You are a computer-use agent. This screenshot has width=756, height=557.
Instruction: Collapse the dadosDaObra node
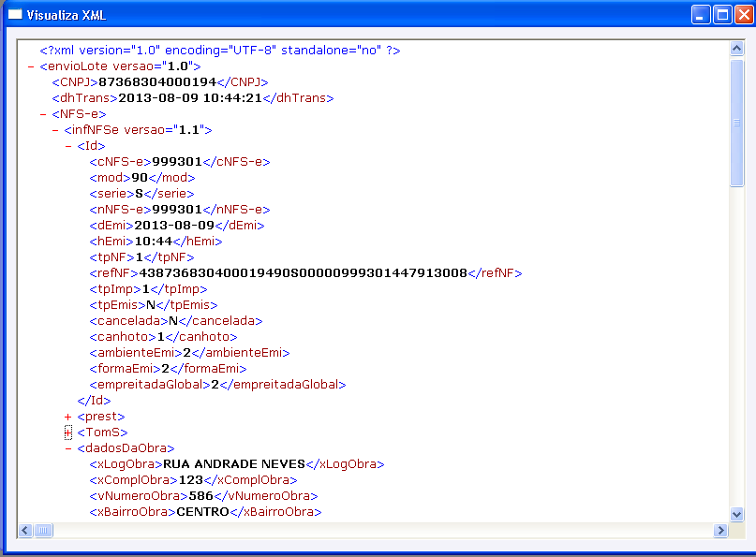coord(68,449)
